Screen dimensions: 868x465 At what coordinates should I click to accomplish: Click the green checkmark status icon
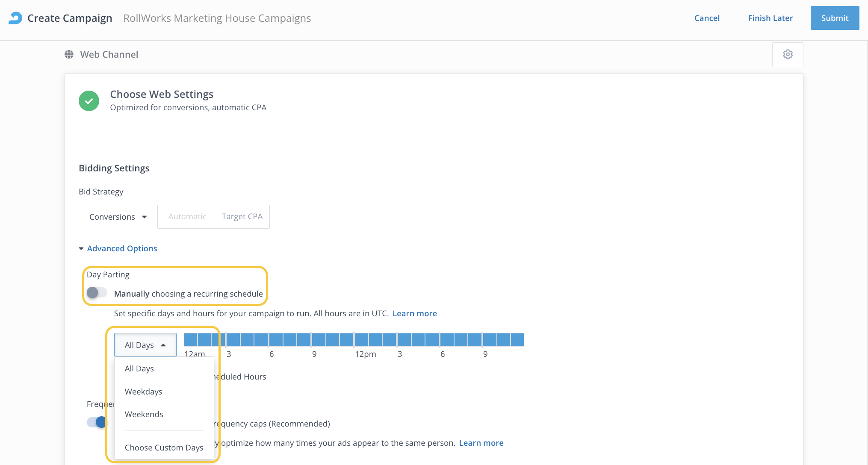(89, 101)
